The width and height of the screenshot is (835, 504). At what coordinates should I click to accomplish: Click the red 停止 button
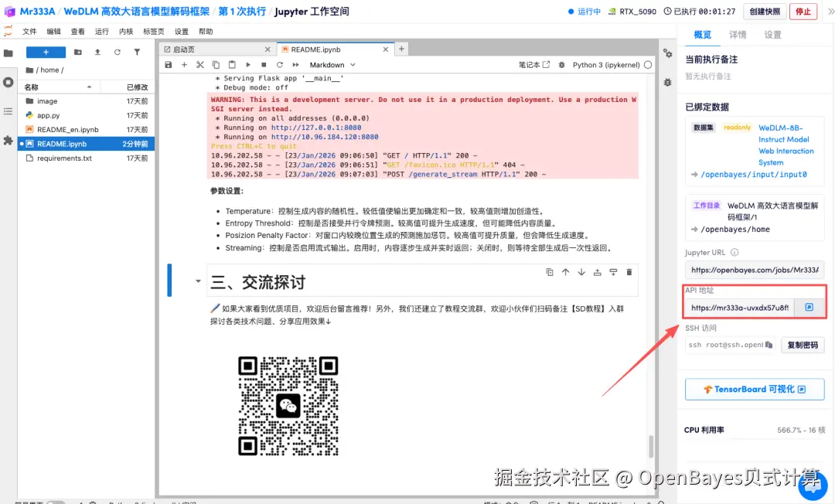coord(803,11)
